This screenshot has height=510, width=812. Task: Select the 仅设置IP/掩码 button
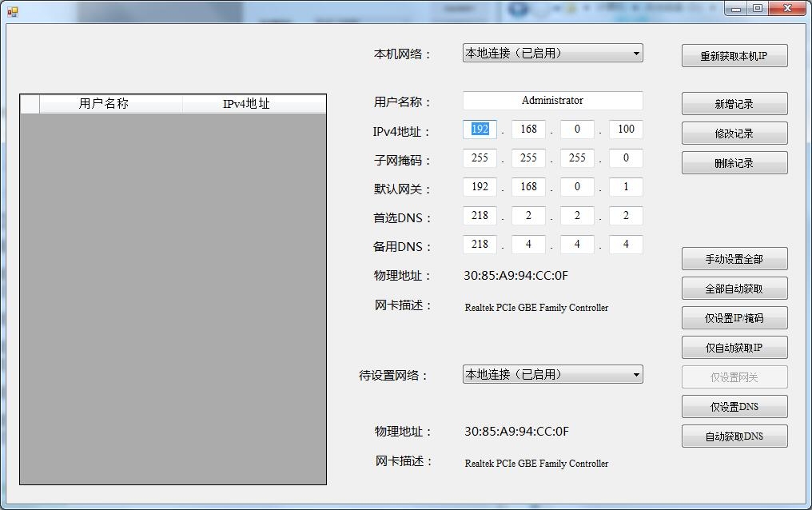click(x=734, y=318)
